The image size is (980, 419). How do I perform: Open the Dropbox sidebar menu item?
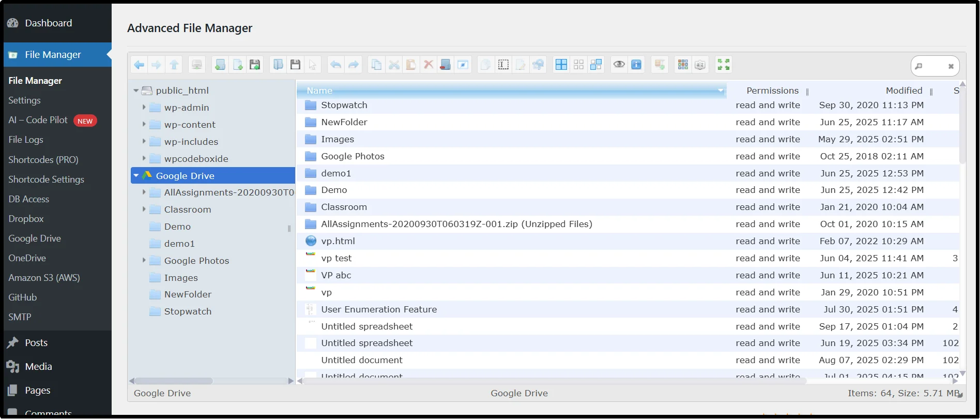point(26,219)
